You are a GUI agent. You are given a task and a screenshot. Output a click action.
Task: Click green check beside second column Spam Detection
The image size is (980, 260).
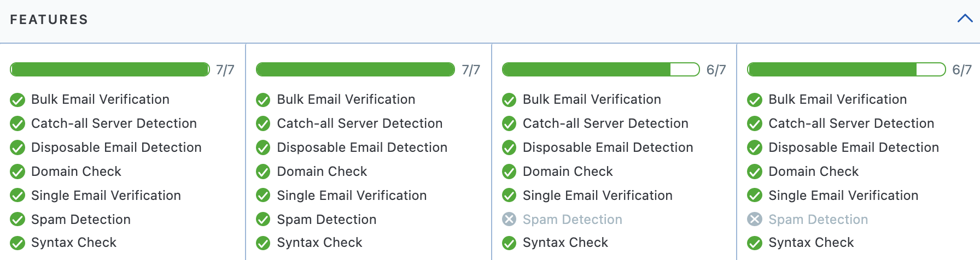click(x=263, y=220)
